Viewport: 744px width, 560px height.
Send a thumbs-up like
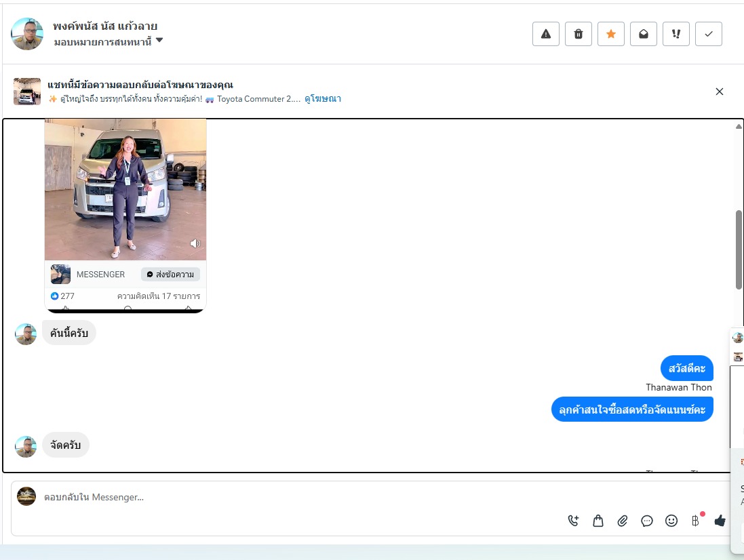pos(720,521)
